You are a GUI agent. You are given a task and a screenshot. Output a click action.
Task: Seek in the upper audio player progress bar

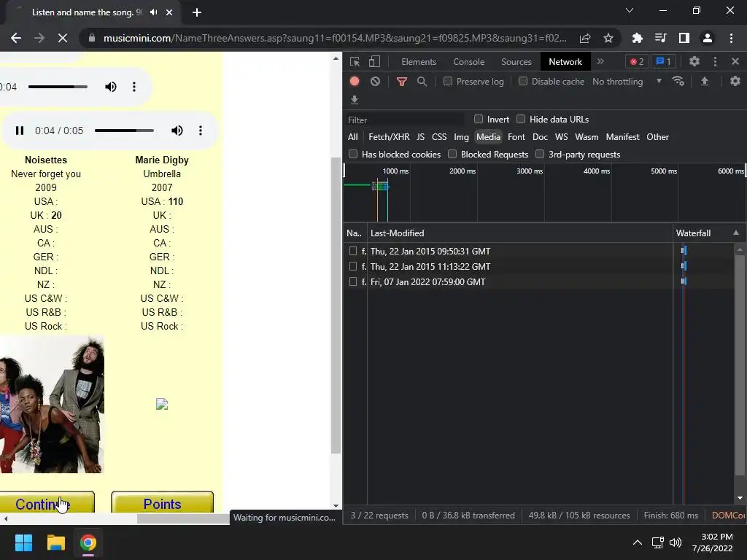click(58, 87)
